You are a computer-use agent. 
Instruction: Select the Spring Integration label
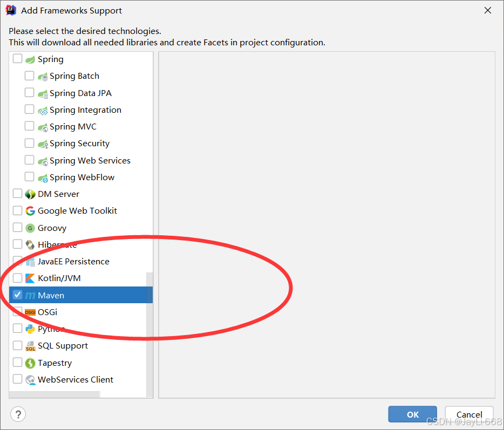[x=85, y=110]
